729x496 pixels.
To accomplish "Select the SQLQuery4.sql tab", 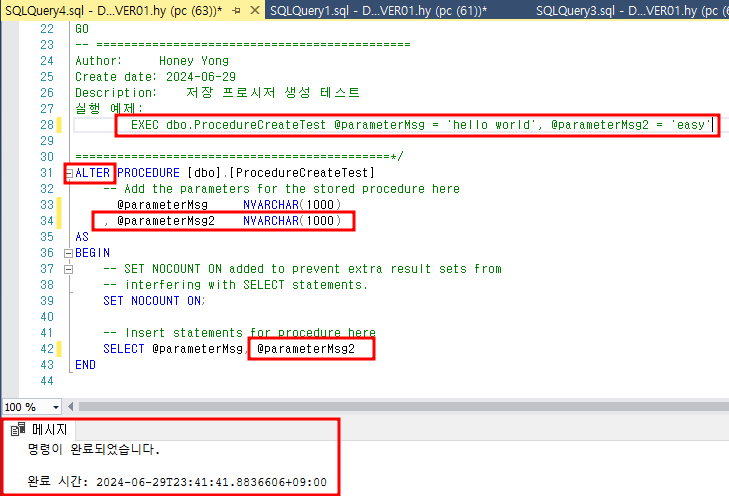I will (114, 10).
